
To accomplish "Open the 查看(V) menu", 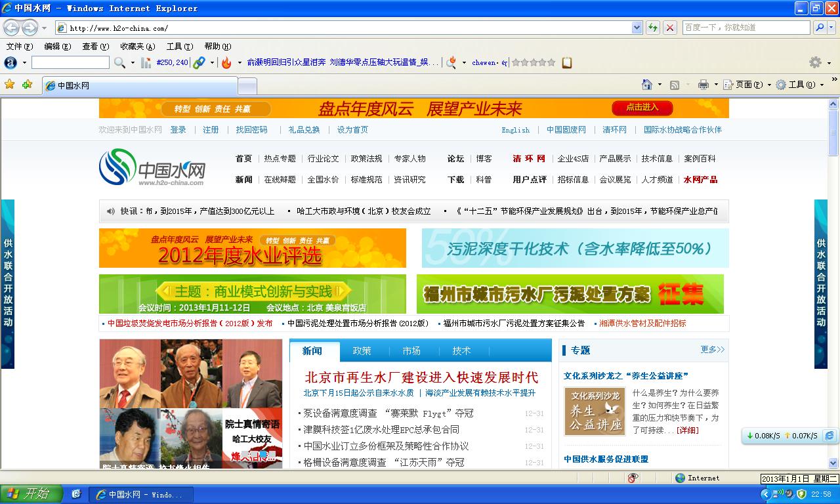I will pos(96,47).
